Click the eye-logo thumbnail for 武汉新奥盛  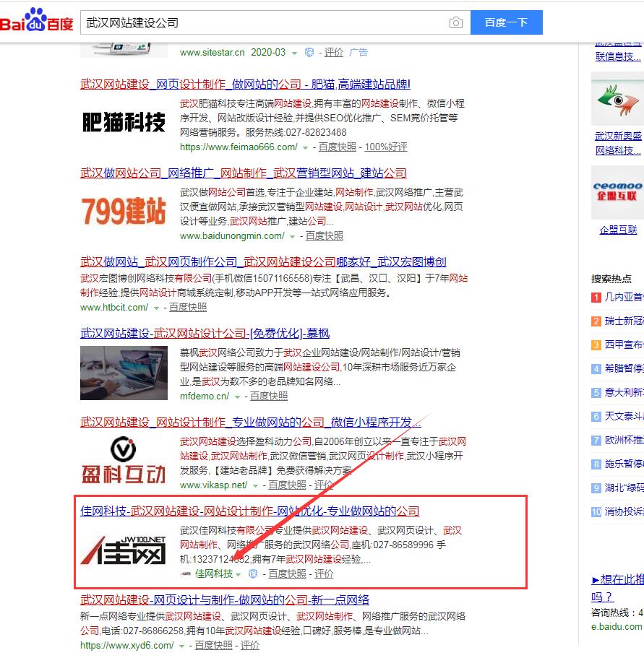617,99
